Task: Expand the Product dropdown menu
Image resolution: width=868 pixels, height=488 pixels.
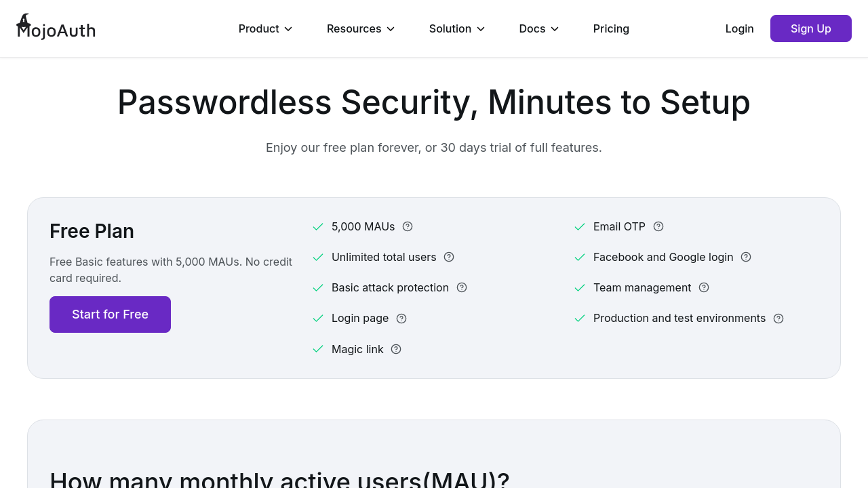Action: click(x=265, y=28)
